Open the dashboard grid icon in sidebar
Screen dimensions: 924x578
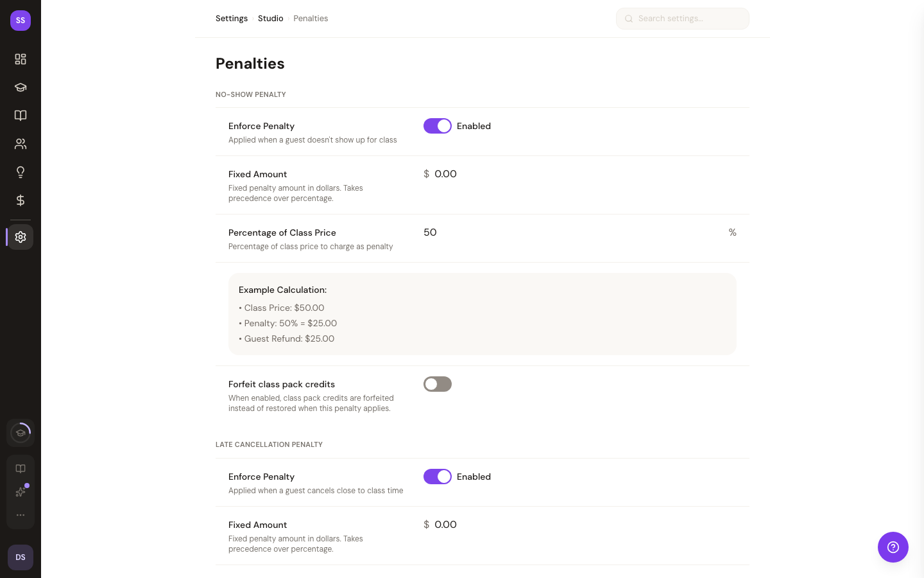21,59
